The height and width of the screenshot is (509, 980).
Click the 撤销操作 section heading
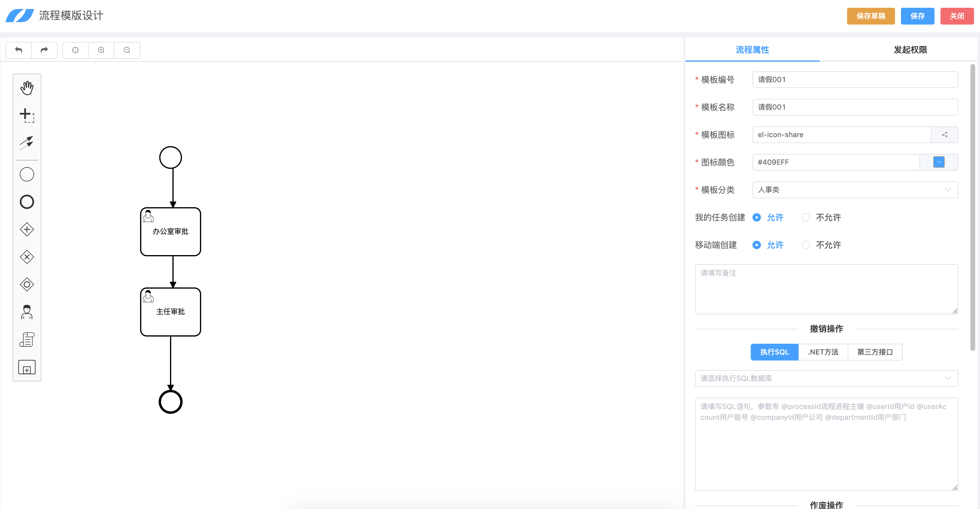(826, 329)
